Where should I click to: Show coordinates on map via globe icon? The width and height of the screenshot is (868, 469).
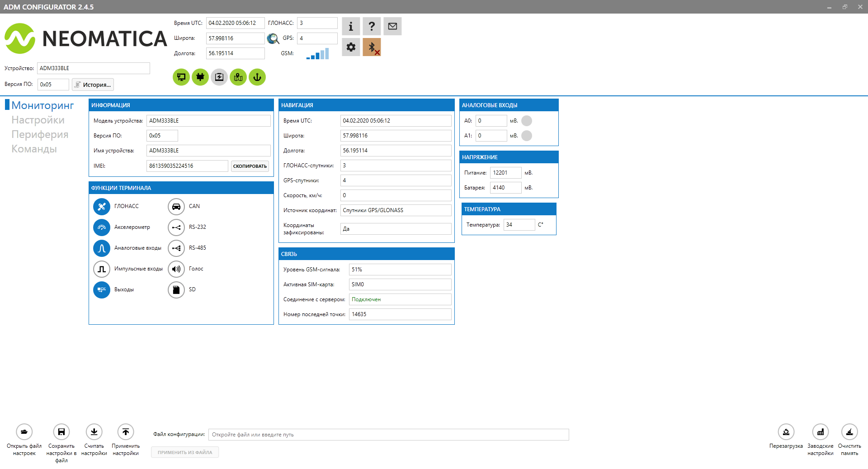pos(273,38)
